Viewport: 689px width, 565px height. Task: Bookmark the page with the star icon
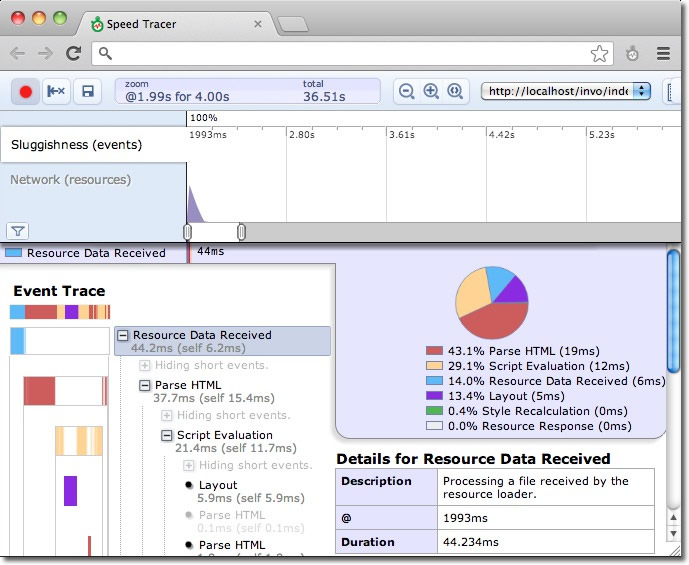point(599,54)
